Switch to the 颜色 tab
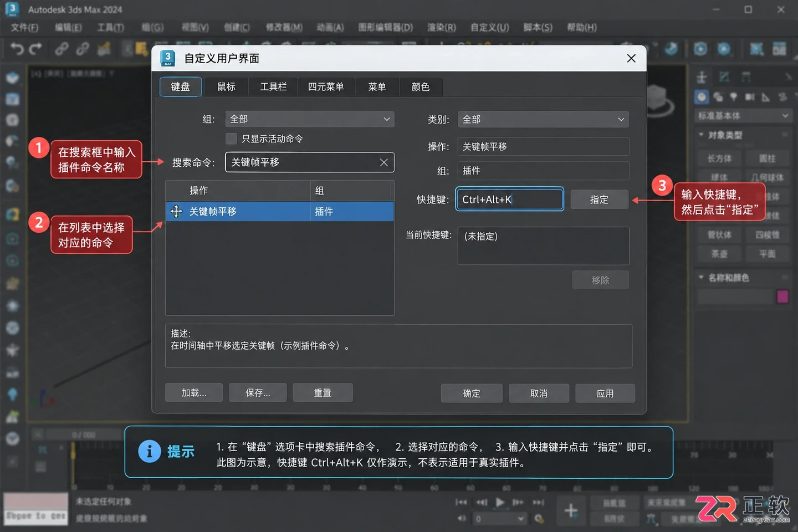 421,87
